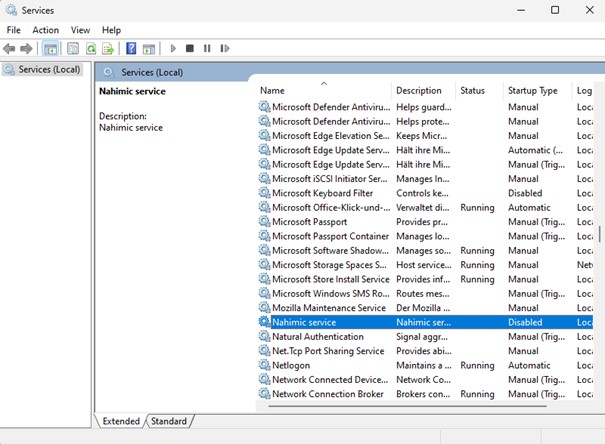
Task: Click the Start Service play icon
Action: pos(173,48)
